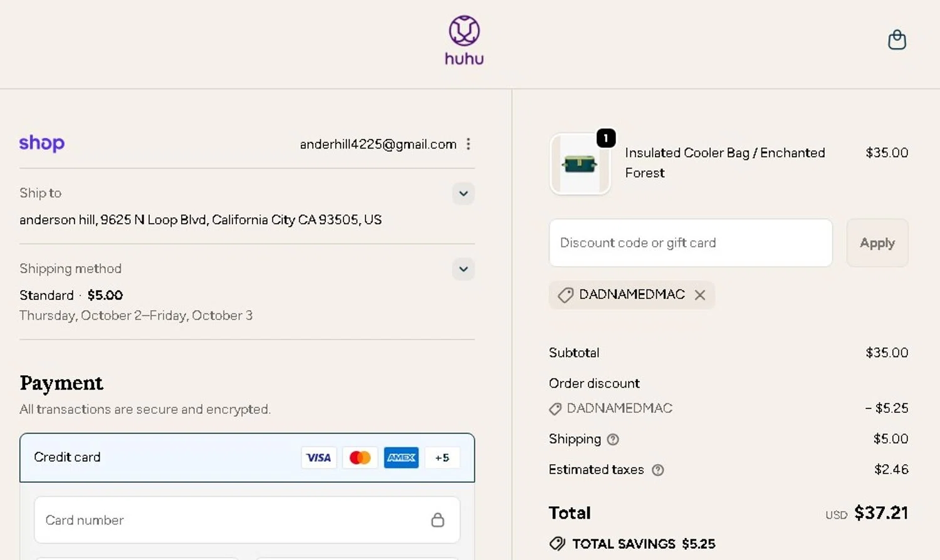Click the Mastercard icon
The image size is (940, 560).
(360, 458)
